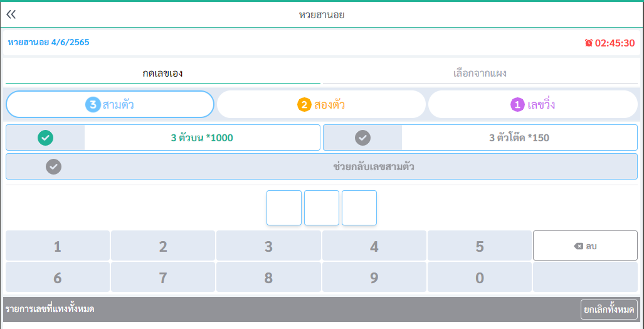
Task: Click the orange number 2 badge icon
Action: (304, 105)
